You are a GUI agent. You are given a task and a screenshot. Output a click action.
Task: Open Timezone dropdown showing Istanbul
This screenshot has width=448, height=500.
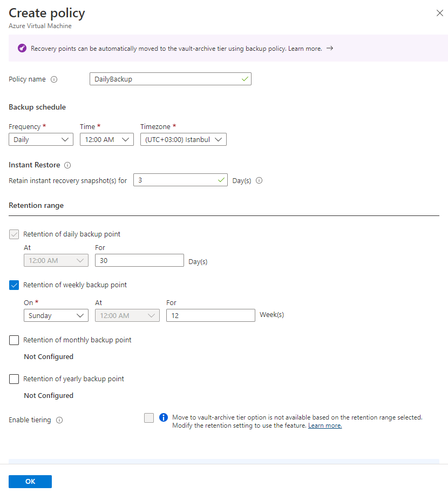[184, 140]
